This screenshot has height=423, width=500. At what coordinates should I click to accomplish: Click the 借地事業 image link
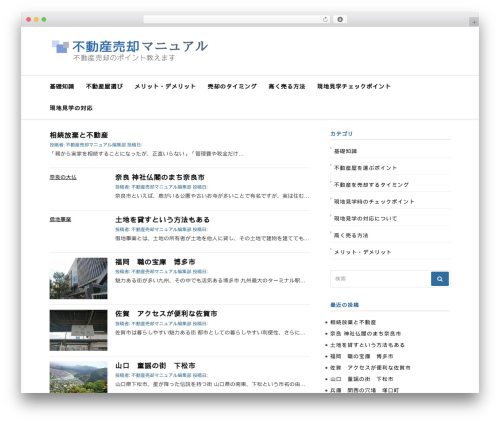click(x=60, y=219)
